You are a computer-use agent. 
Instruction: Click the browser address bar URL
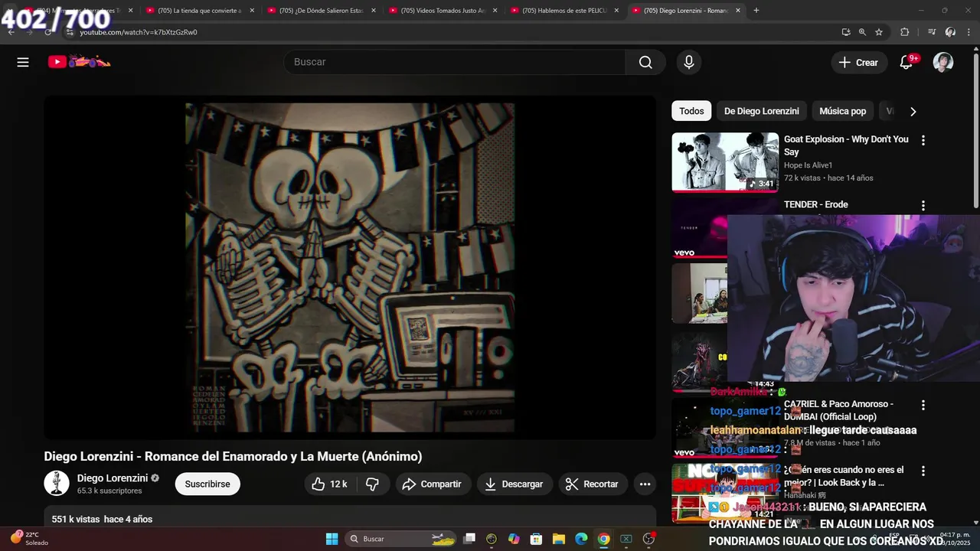click(139, 32)
